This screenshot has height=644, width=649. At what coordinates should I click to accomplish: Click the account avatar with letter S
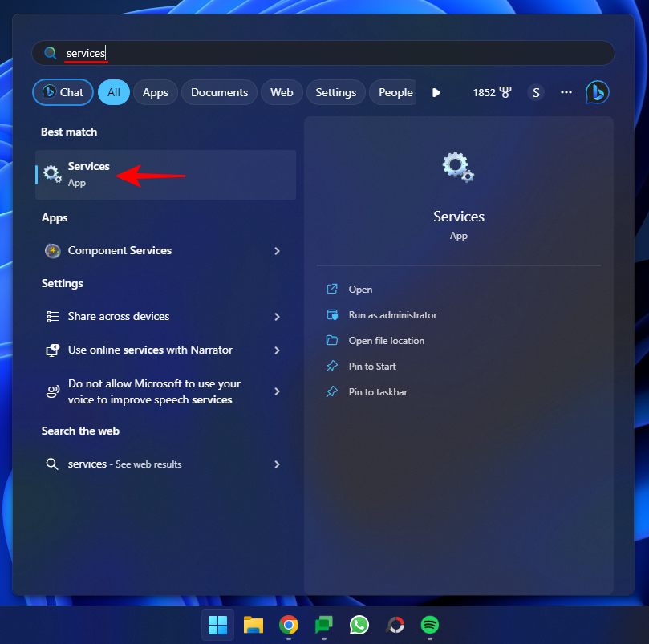click(535, 92)
